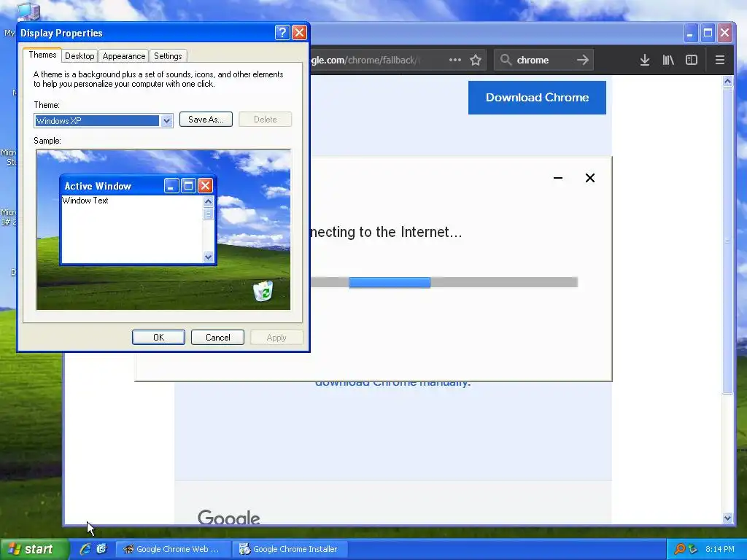
Task: Open the Firefox hamburger menu
Action: (x=720, y=60)
